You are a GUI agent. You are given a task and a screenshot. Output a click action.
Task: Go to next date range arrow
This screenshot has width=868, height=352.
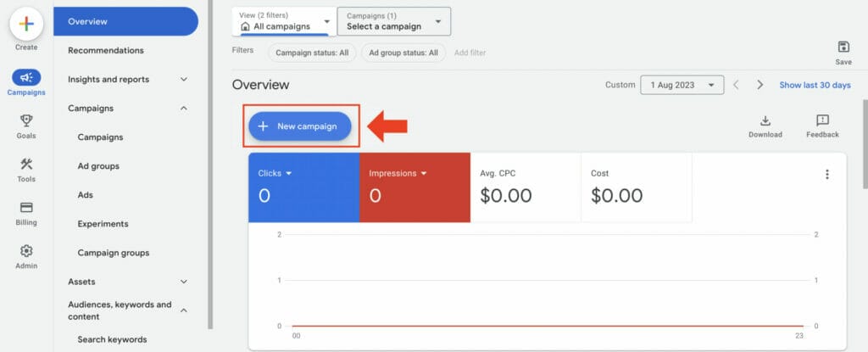tap(760, 85)
